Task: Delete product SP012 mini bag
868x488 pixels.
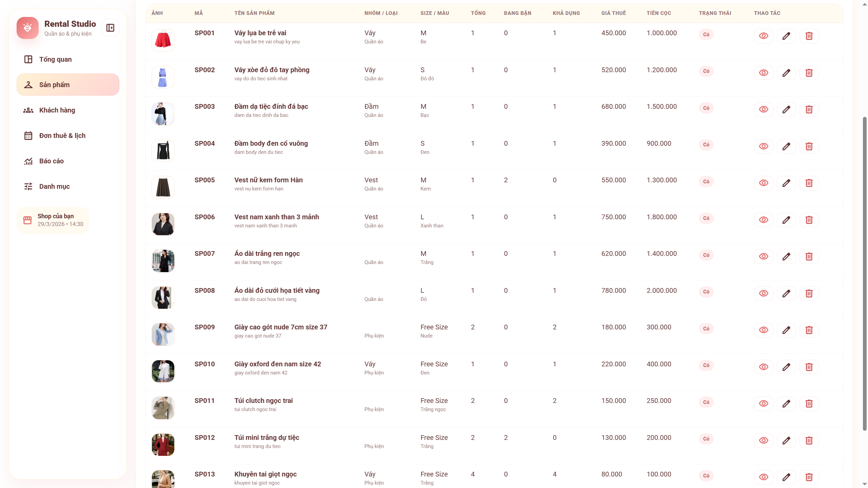Action: 809,441
